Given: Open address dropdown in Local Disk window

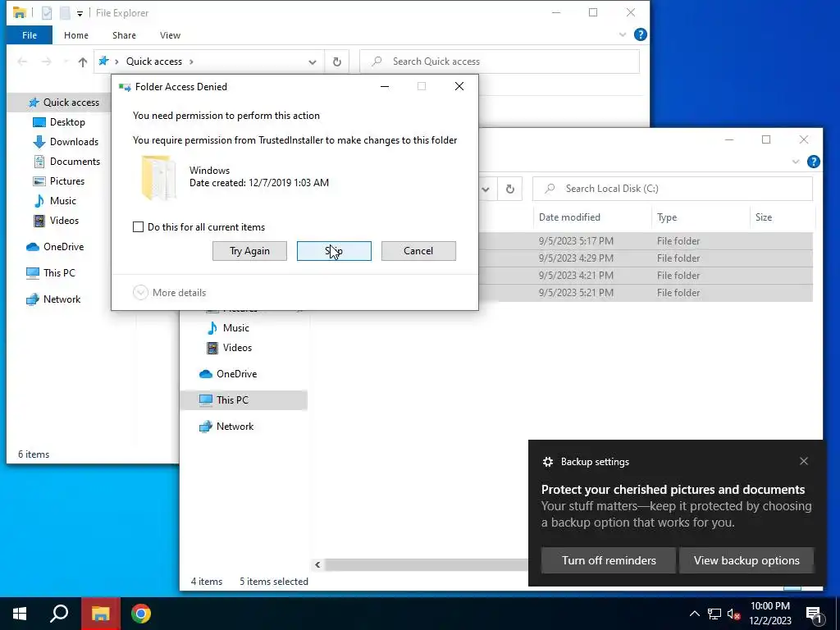Looking at the screenshot, I should (x=486, y=189).
